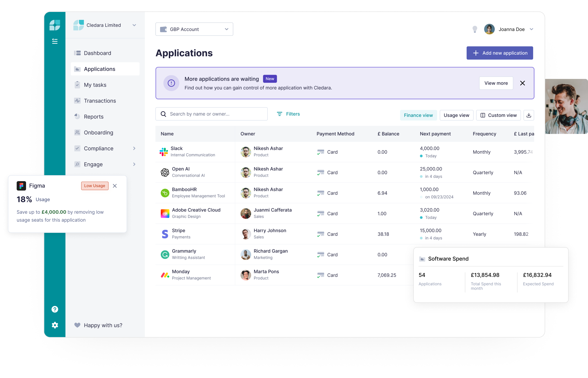Click View more in the banner
The height and width of the screenshot is (378, 588).
click(x=496, y=83)
